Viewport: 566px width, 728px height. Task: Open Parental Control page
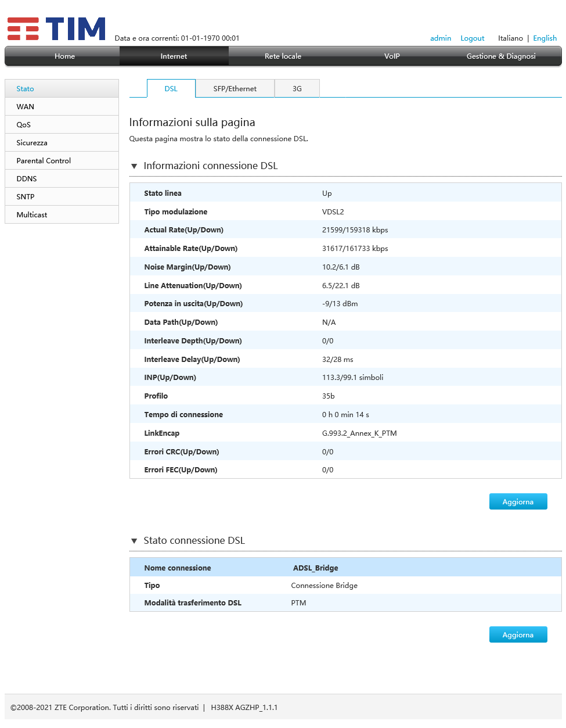(44, 161)
